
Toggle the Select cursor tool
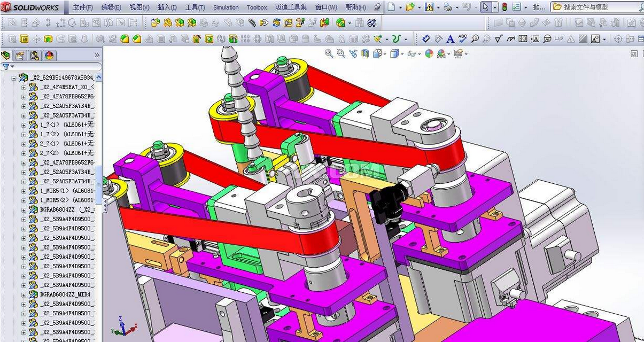click(x=484, y=7)
